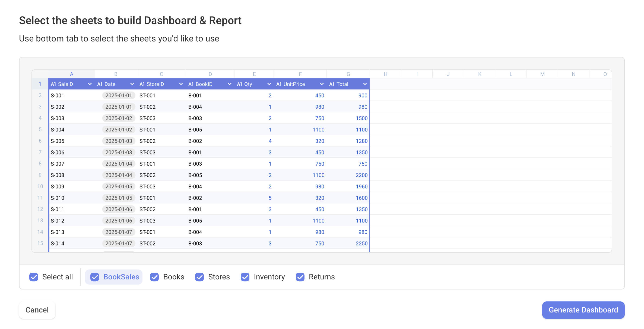Click the data type icon on Qty header
This screenshot has width=644, height=329.
[x=240, y=84]
